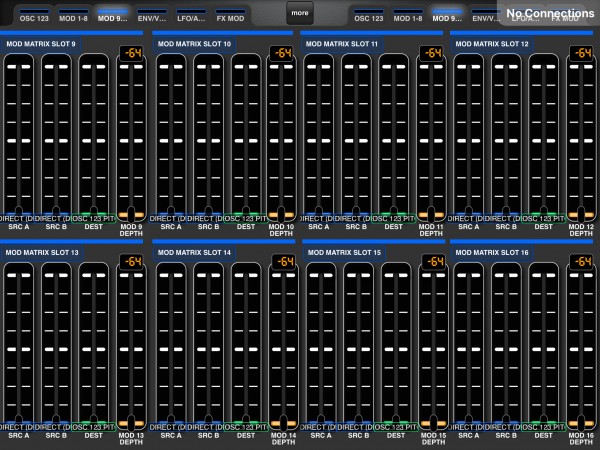This screenshot has width=600, height=450.
Task: Click the more button
Action: tap(300, 13)
